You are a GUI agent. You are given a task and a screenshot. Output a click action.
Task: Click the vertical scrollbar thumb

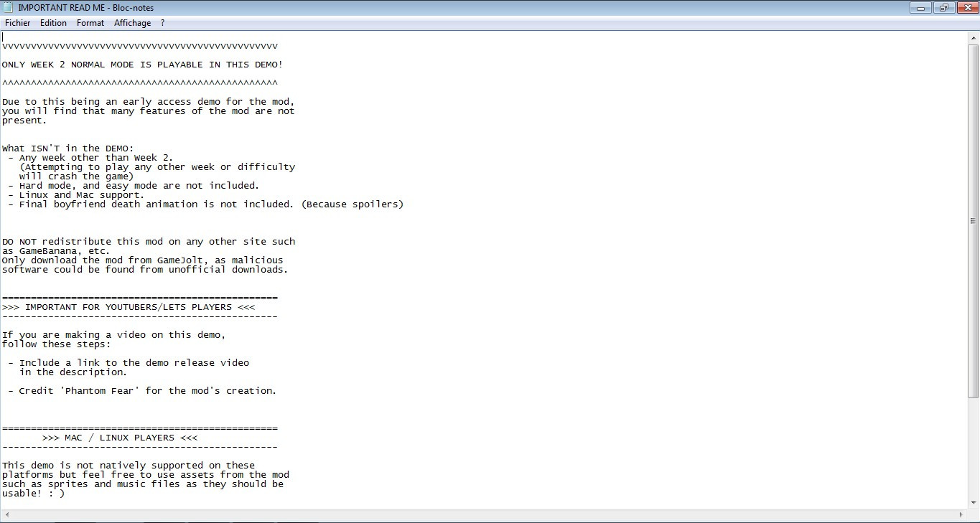[974, 221]
